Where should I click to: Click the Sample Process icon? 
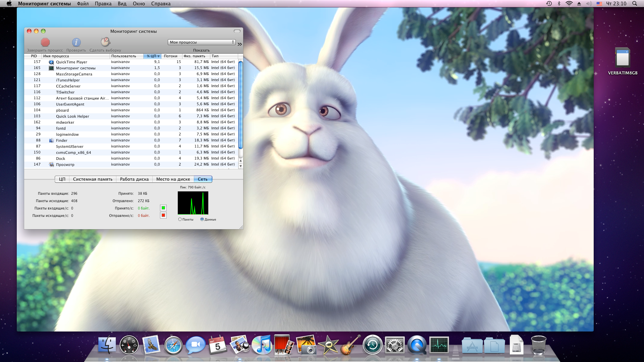(105, 42)
